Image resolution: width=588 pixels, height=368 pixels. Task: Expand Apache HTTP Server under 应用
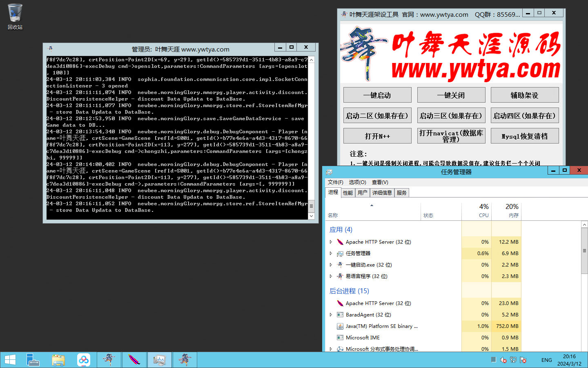(x=331, y=242)
